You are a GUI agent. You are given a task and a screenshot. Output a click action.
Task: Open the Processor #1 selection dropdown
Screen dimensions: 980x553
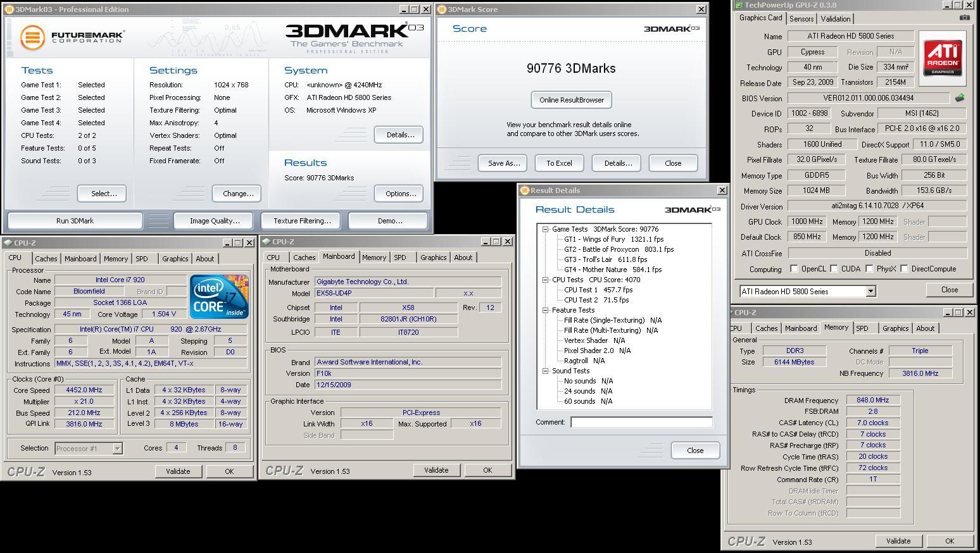coord(117,449)
